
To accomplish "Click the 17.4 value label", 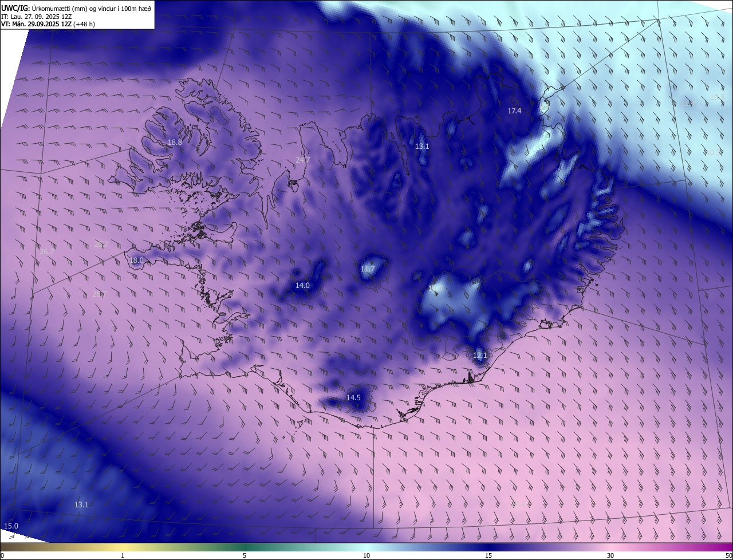I will coord(514,110).
